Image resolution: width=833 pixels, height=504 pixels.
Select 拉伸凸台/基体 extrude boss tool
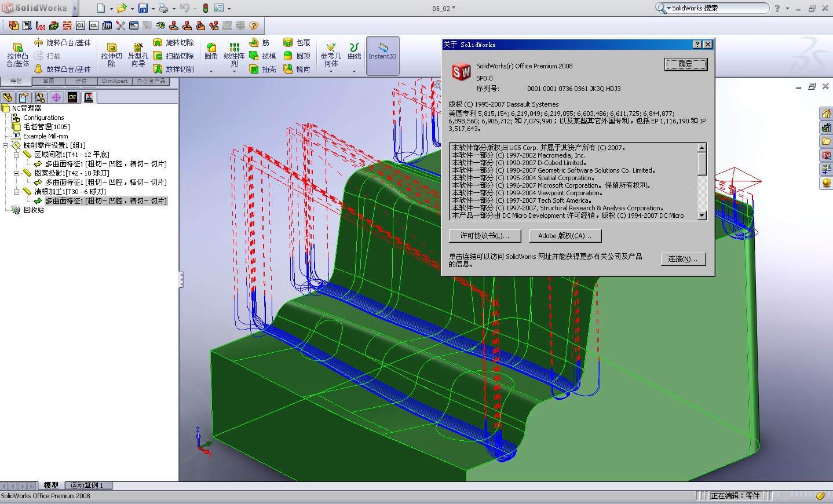(17, 55)
